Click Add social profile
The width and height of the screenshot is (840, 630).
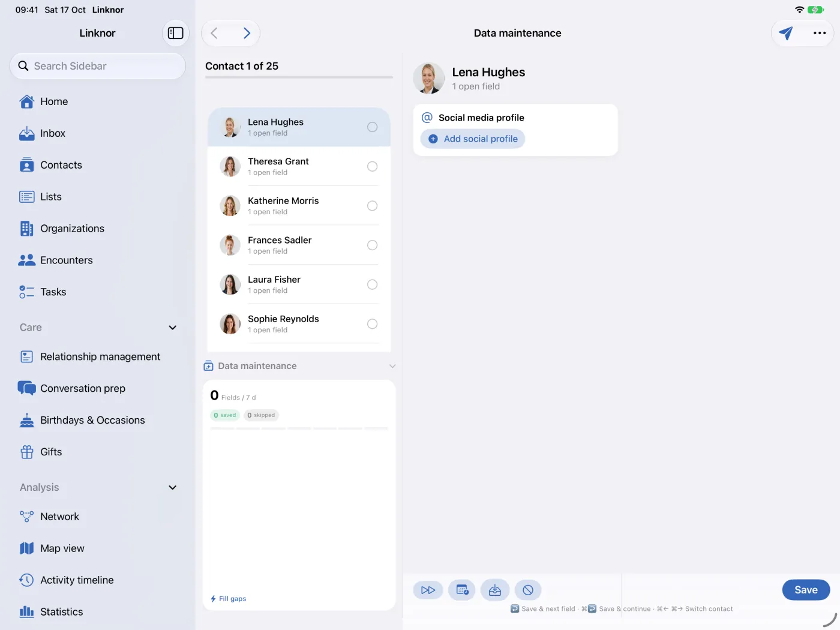(x=473, y=139)
